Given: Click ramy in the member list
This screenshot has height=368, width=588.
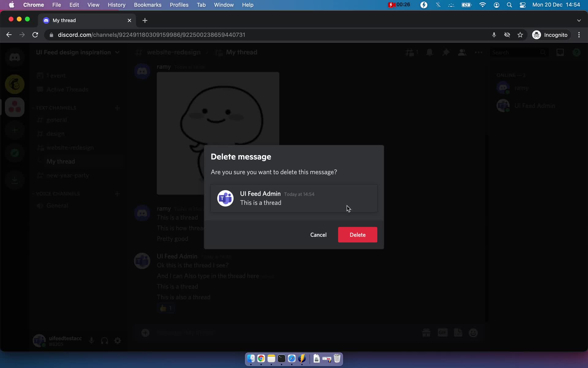Looking at the screenshot, I should tap(538, 88).
